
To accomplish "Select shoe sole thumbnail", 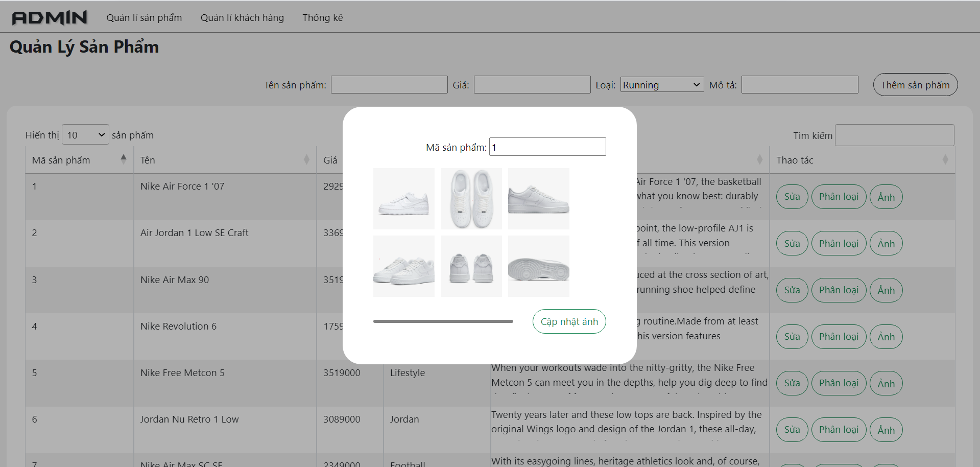I will [539, 266].
